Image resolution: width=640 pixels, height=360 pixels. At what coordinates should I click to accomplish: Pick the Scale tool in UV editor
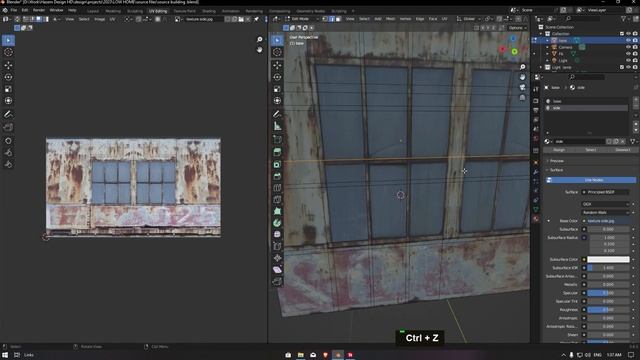point(8,89)
